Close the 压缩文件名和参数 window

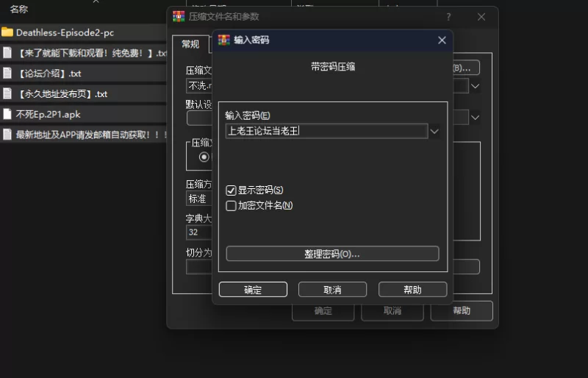[481, 17]
